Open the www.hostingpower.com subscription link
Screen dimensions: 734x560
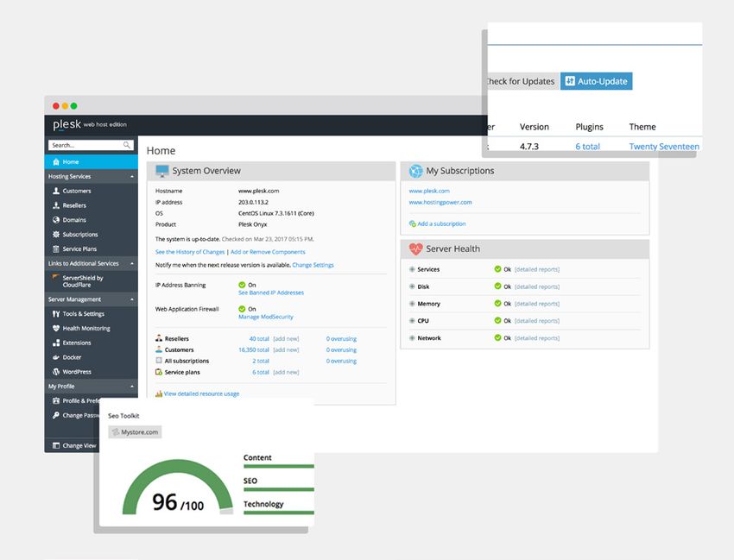[x=440, y=203]
